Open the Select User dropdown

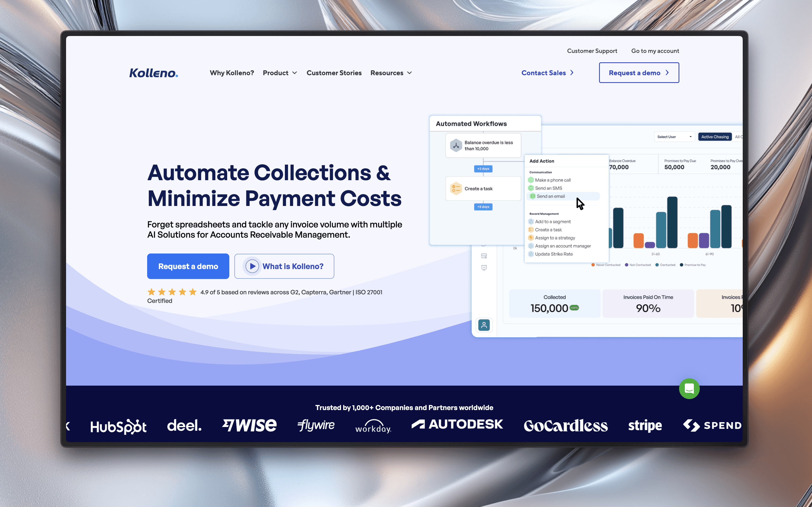coord(674,137)
